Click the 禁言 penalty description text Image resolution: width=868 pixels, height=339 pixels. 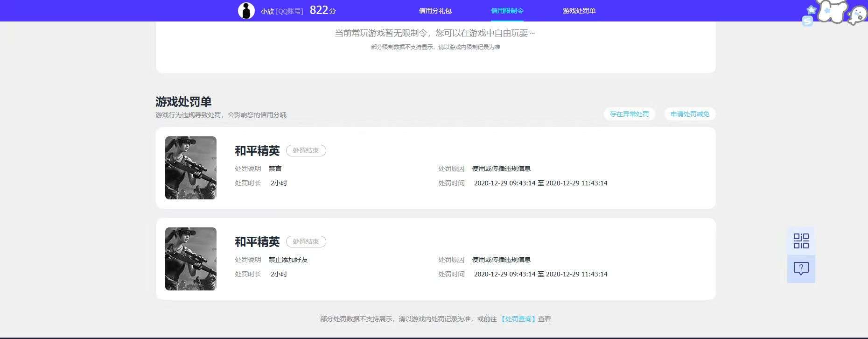click(275, 169)
